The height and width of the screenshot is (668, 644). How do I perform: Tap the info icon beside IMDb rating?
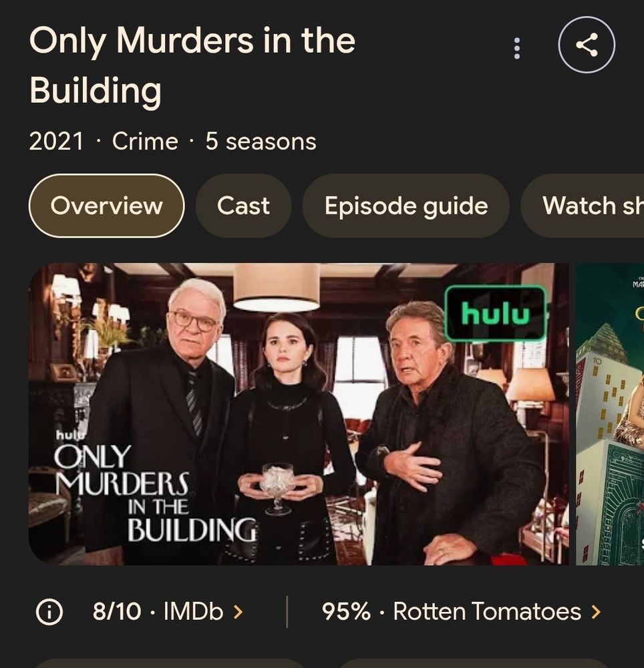click(x=49, y=612)
